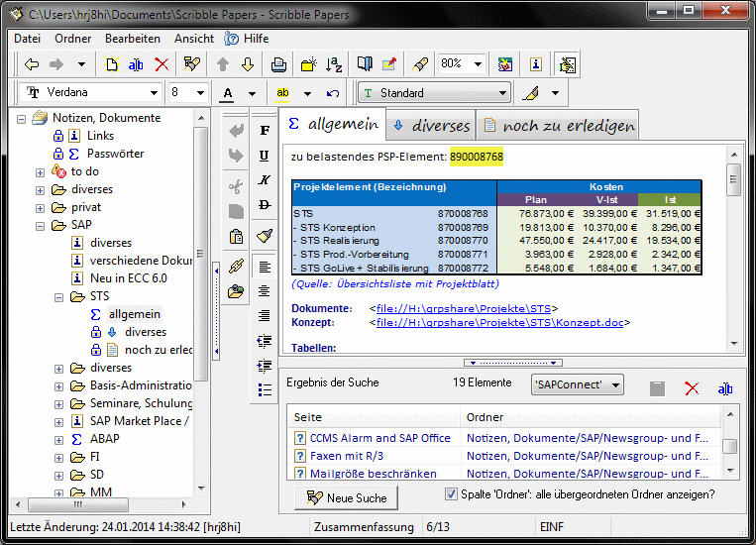Click the red X delete icon in top toolbar
Screen dimensions: 756x545
point(162,64)
